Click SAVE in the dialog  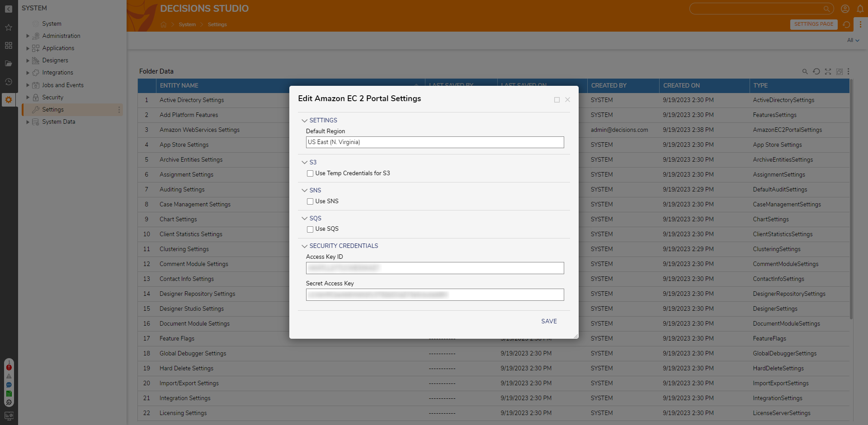point(549,321)
